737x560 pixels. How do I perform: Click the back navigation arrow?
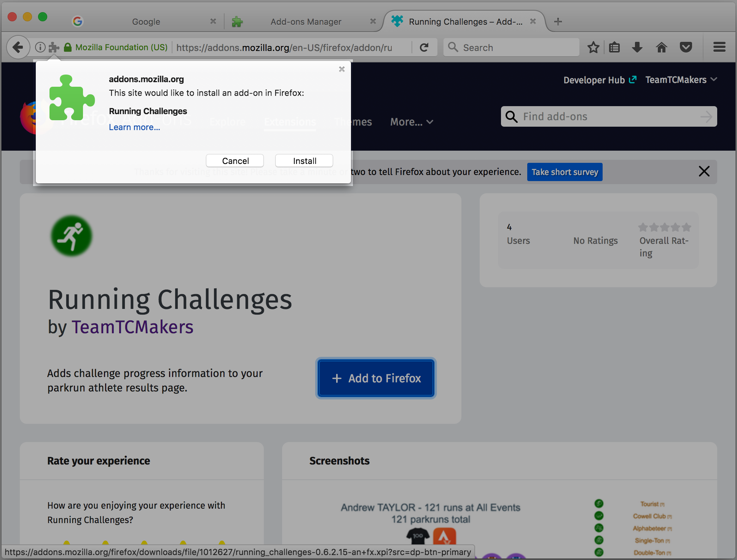point(18,48)
